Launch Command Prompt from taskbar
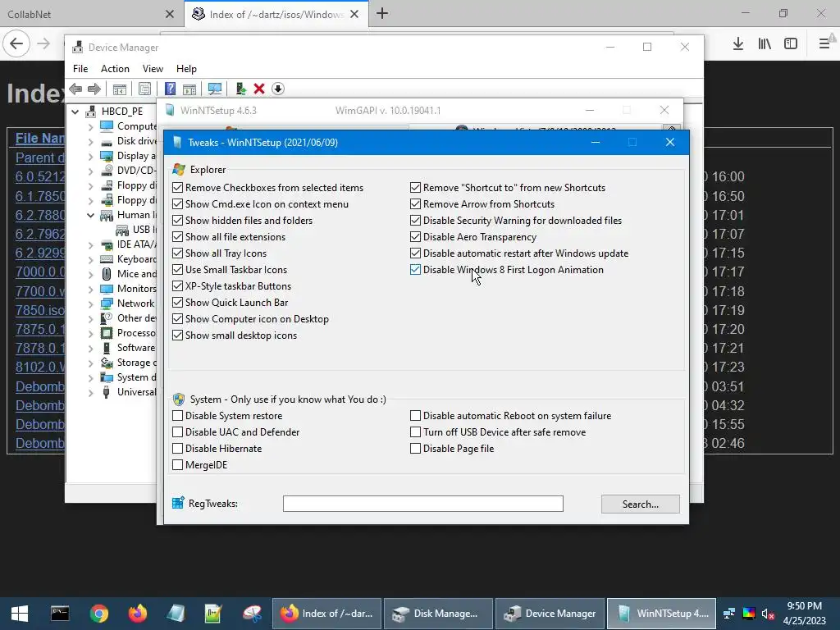Screen dimensions: 840x630 point(59,614)
